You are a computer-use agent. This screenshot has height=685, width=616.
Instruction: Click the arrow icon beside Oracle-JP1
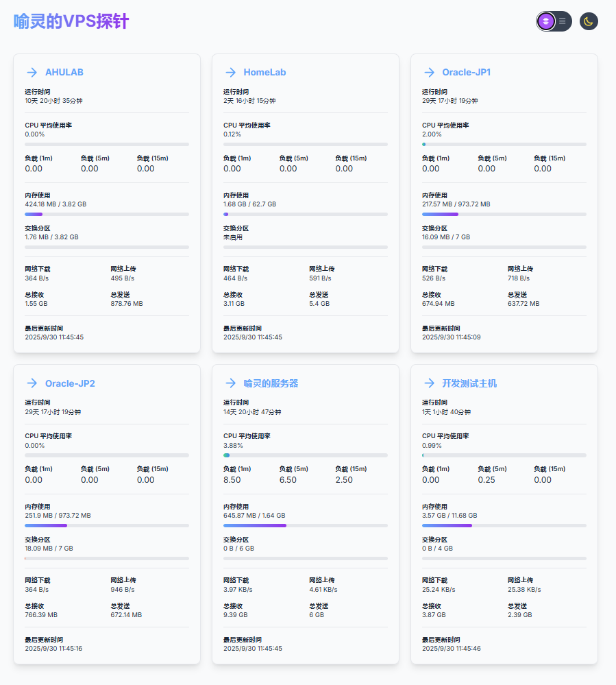[429, 72]
